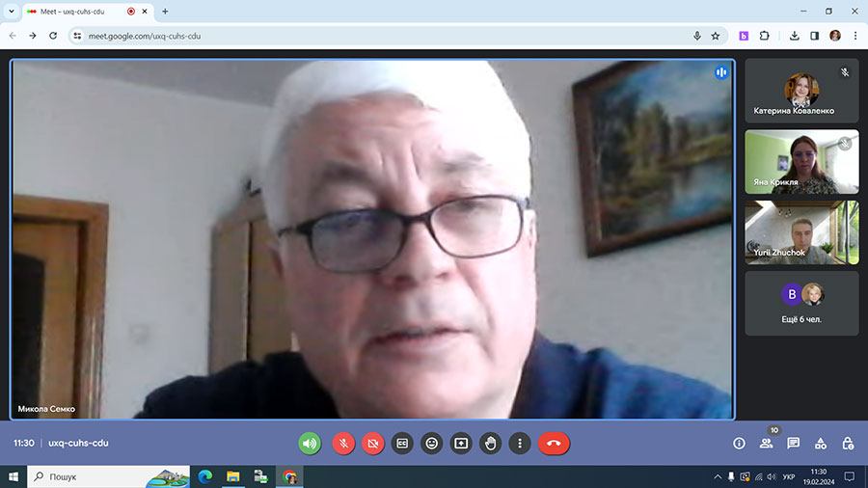Open chat with everyone
The height and width of the screenshot is (488, 868).
(794, 444)
